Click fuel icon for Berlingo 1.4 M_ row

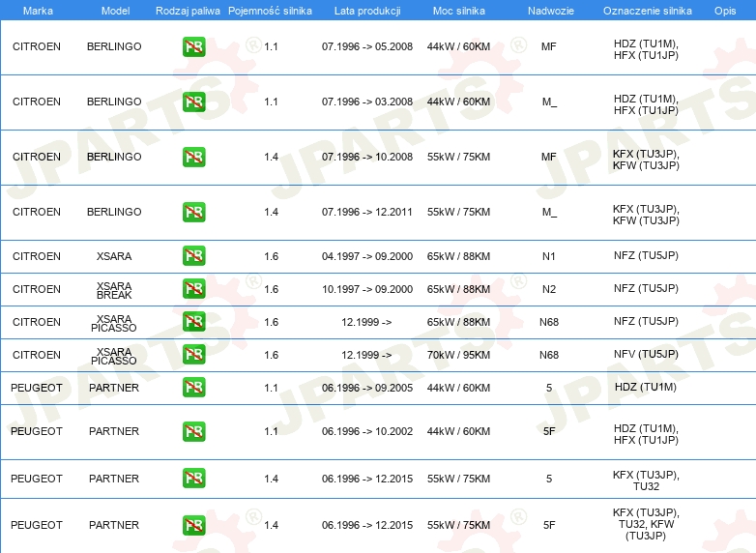(x=193, y=212)
